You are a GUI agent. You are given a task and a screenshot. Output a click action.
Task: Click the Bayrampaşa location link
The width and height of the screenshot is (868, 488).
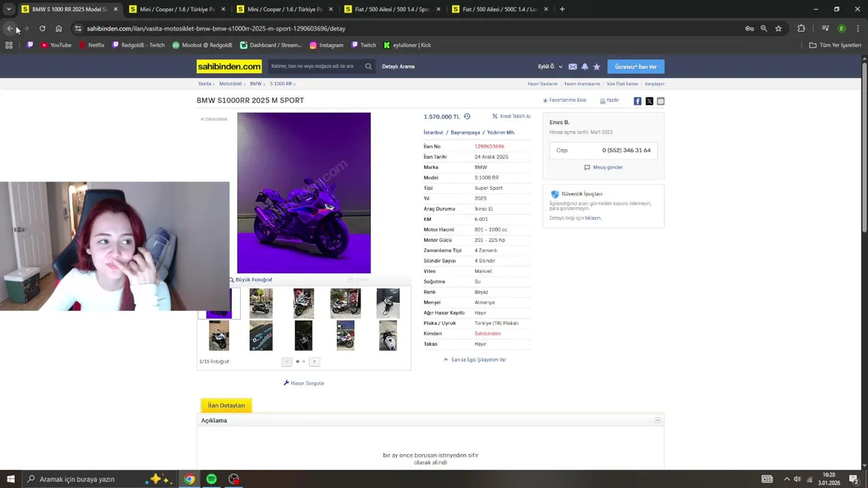pyautogui.click(x=465, y=133)
